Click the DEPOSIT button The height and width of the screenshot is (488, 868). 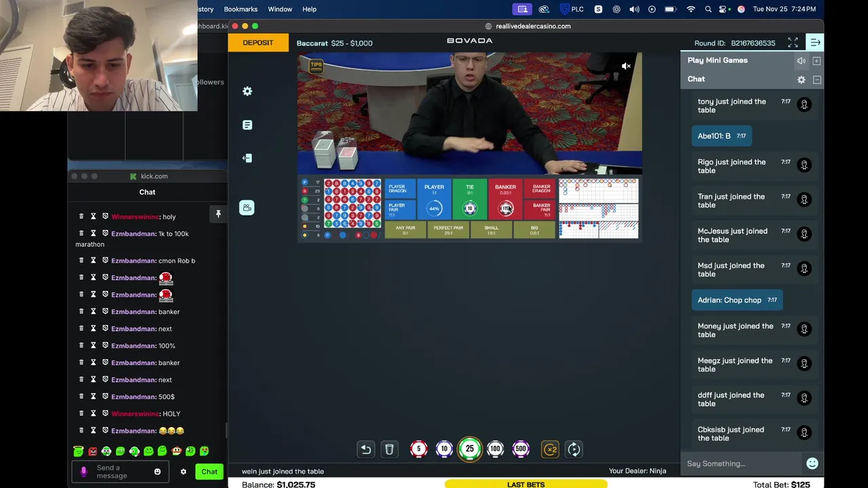tap(258, 43)
